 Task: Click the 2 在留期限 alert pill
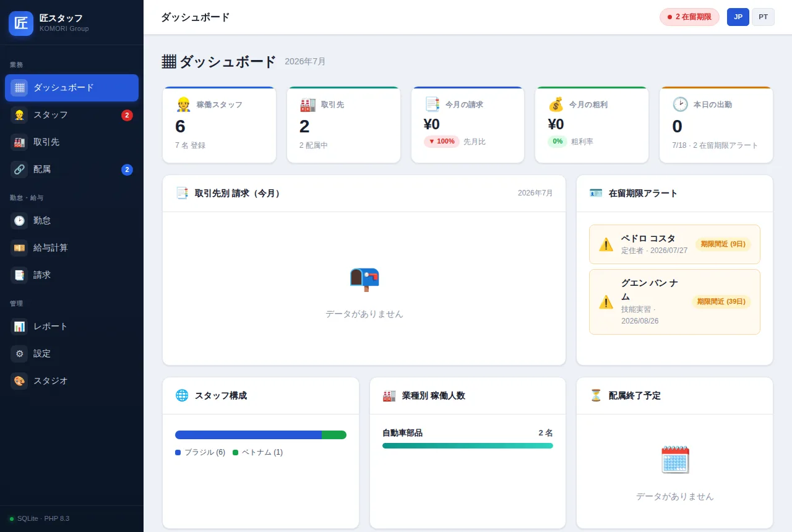point(689,17)
